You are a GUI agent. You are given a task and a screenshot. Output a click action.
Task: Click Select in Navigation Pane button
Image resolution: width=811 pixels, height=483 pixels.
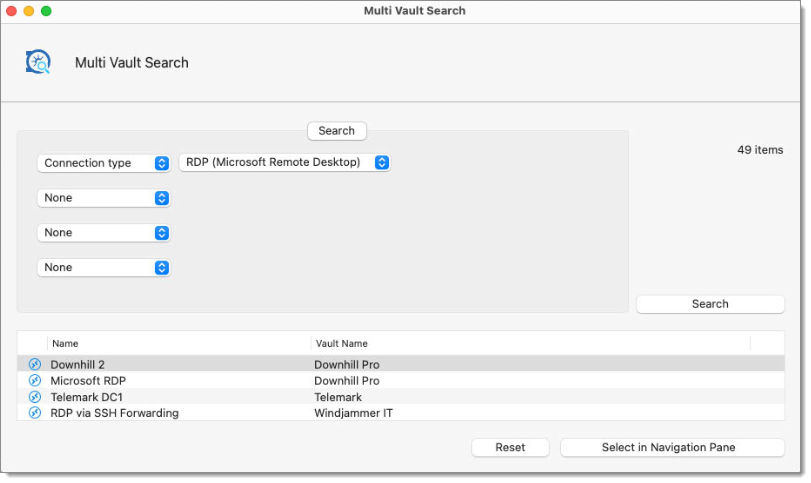(x=672, y=447)
